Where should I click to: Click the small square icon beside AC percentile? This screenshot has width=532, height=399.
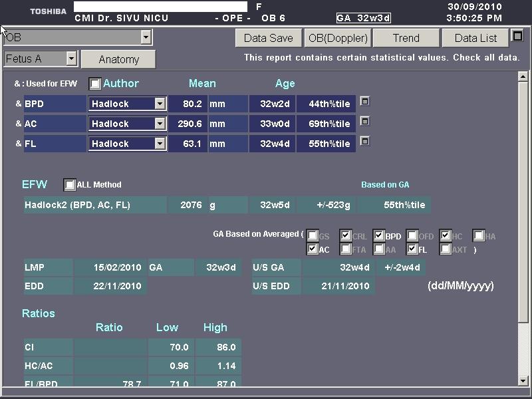click(364, 122)
